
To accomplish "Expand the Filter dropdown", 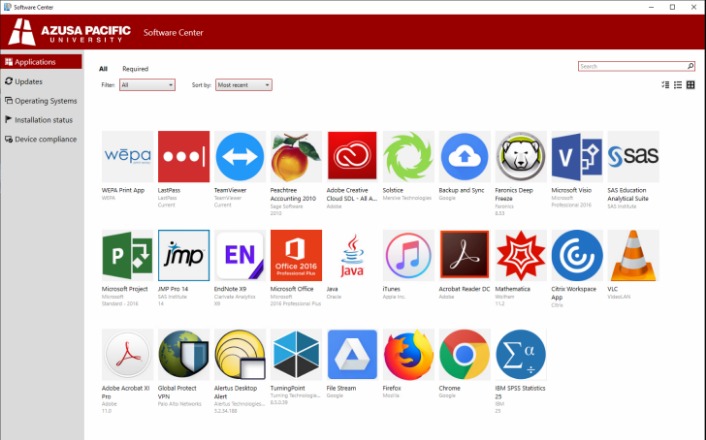I will [x=147, y=85].
